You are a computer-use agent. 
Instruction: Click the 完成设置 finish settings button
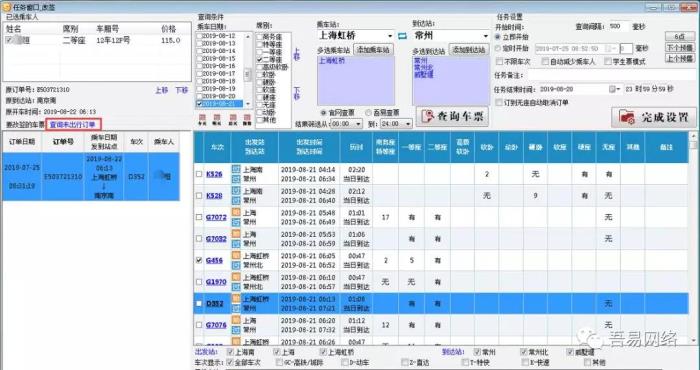(x=654, y=117)
